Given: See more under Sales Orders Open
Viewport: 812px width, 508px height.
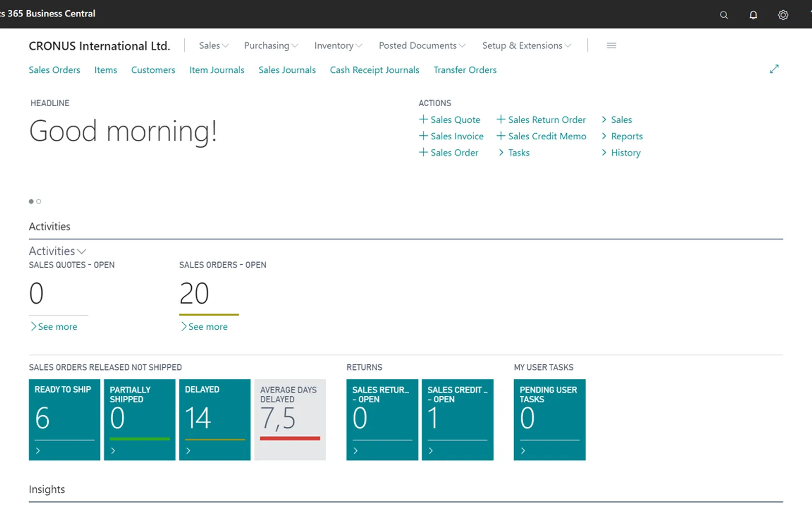Looking at the screenshot, I should coord(204,327).
